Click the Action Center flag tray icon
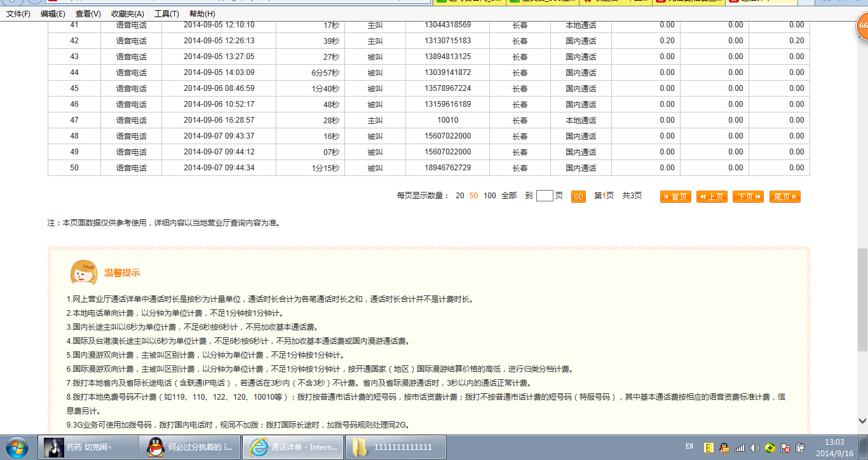868x460 pixels. click(x=785, y=447)
